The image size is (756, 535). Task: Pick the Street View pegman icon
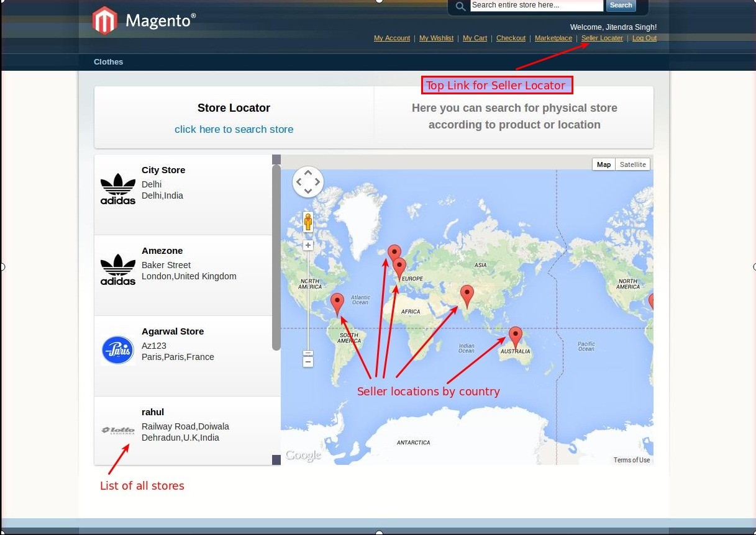coord(307,222)
